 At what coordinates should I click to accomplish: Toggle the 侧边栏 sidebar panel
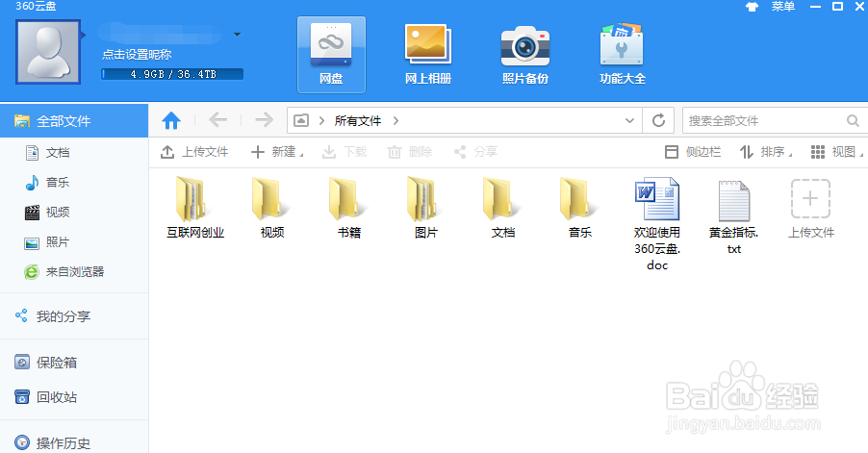693,152
